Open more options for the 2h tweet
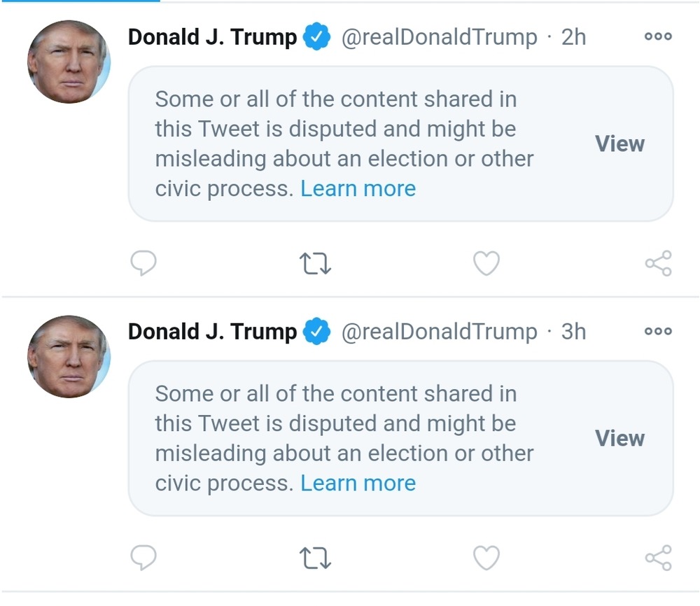This screenshot has height=606, width=700. click(658, 37)
